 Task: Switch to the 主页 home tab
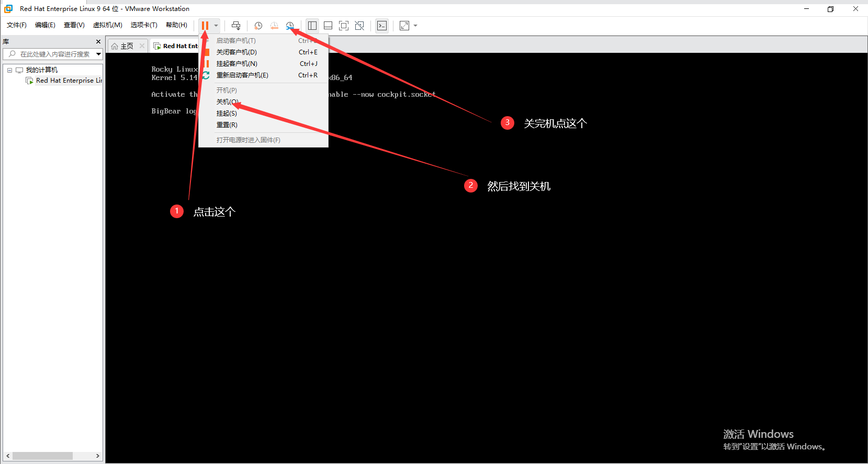(x=127, y=46)
